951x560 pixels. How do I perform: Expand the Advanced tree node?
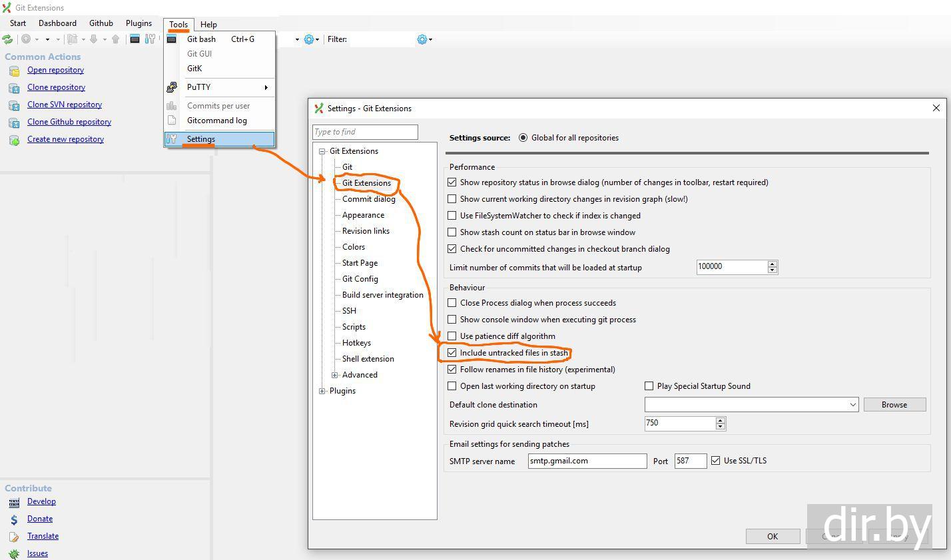335,375
